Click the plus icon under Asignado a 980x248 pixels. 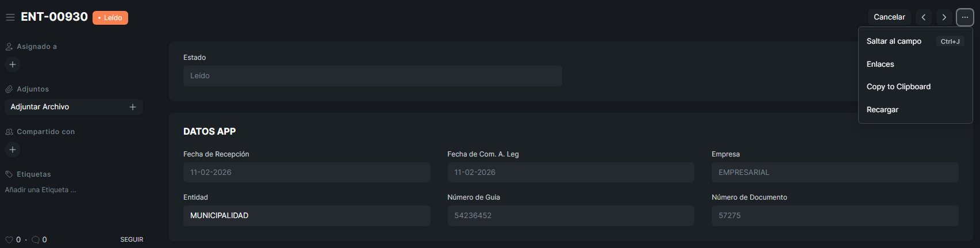click(13, 64)
